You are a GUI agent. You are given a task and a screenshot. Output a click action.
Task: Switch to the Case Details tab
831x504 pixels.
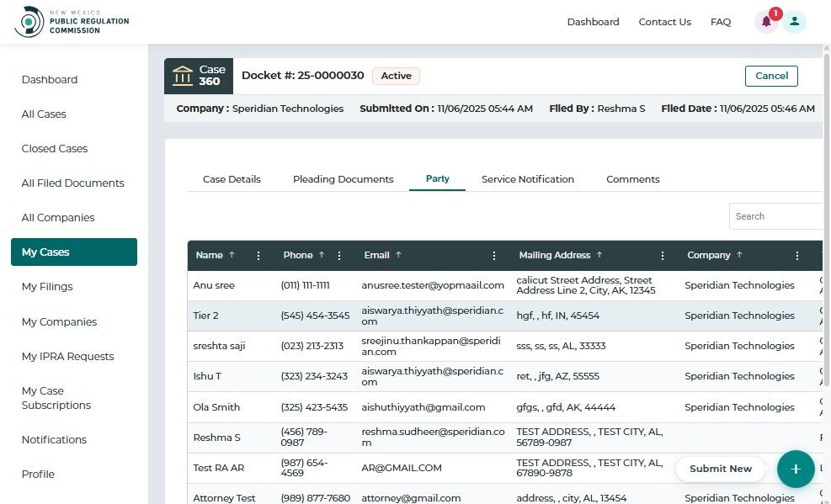click(x=232, y=179)
